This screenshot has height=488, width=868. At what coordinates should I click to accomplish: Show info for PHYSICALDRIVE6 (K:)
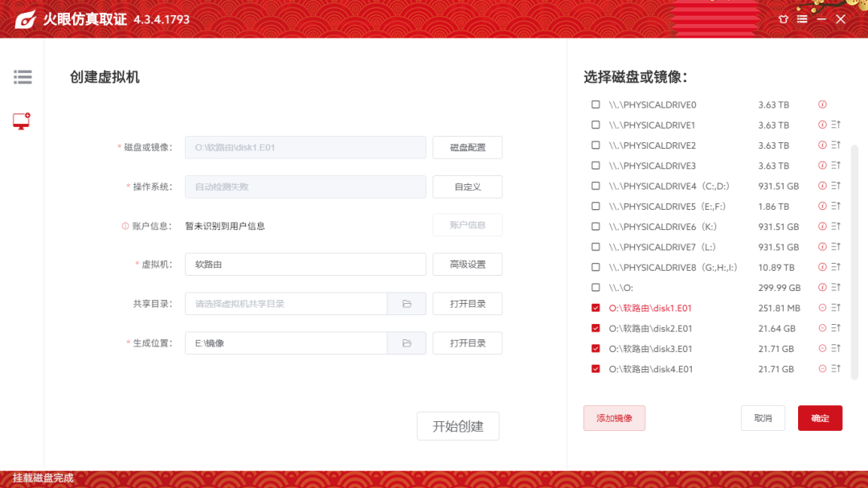(822, 227)
